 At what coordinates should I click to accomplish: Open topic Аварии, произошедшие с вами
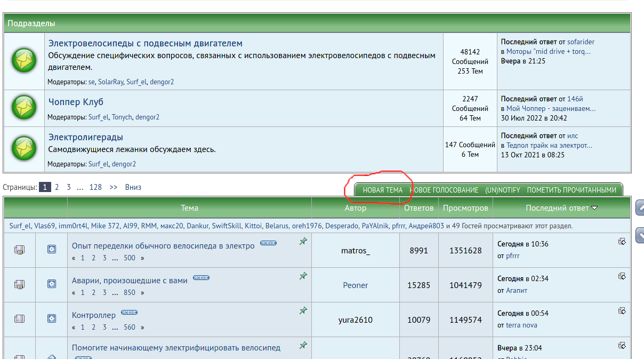click(130, 281)
